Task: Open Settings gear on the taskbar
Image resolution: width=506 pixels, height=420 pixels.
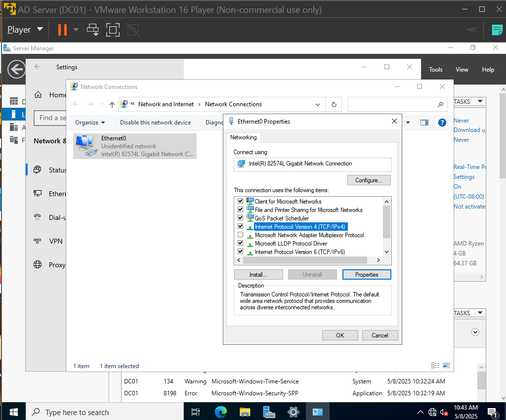Action: [294, 412]
